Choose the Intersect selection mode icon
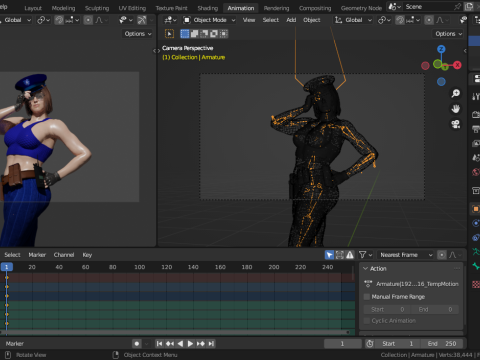This screenshot has width=480, height=360. (223, 34)
